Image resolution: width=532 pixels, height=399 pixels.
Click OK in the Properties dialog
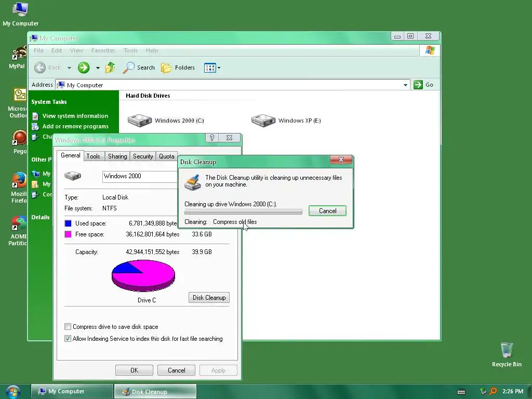point(135,370)
